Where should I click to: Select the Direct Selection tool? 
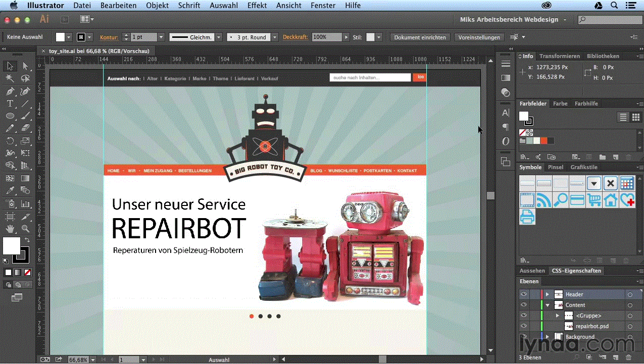25,66
